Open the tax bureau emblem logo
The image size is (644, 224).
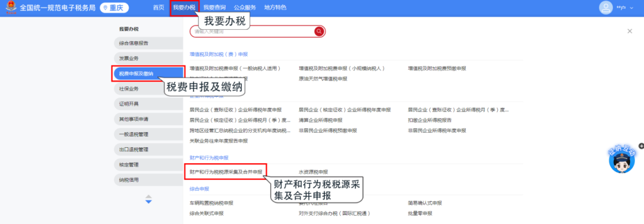11,8
